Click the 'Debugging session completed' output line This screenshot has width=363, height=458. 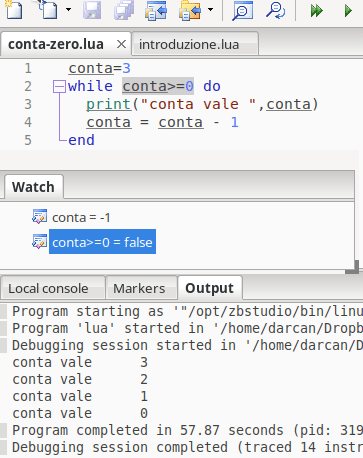tap(187, 447)
